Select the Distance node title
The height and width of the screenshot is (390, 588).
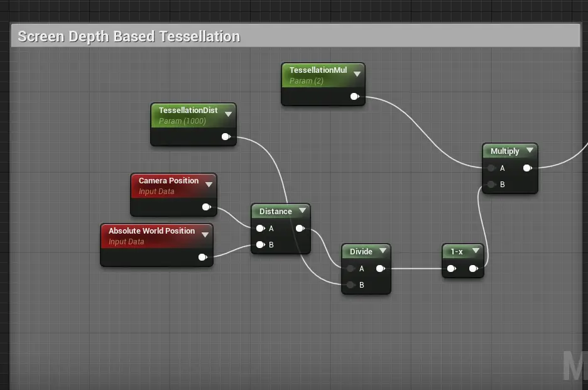[276, 212]
